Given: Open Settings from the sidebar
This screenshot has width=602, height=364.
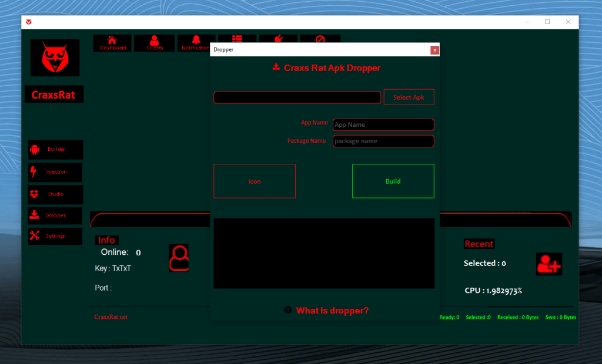Looking at the screenshot, I should tap(55, 236).
